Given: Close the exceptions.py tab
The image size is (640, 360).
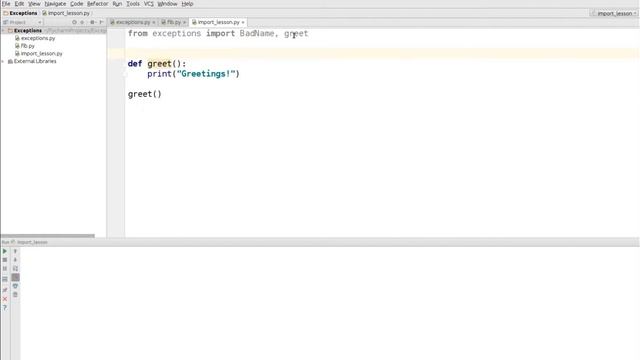Looking at the screenshot, I should point(154,22).
